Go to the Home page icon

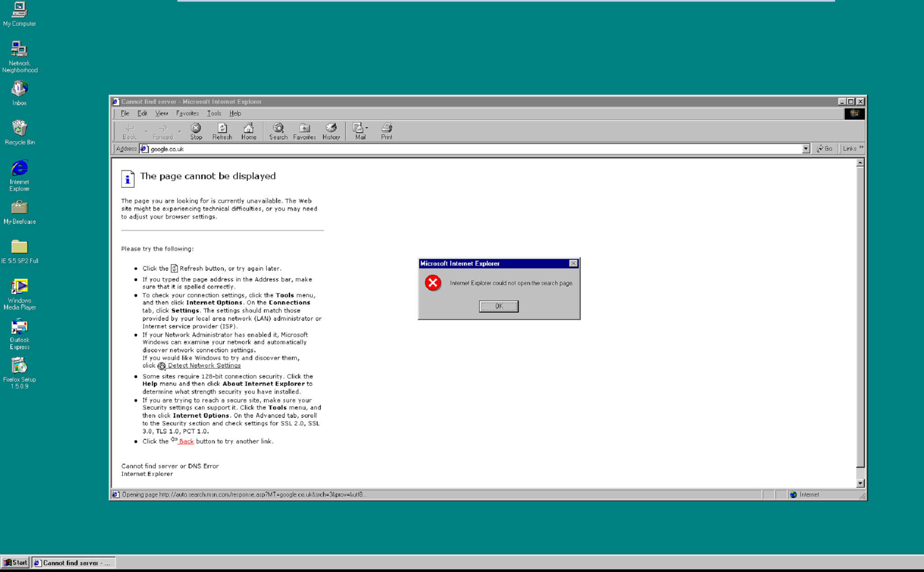[249, 131]
